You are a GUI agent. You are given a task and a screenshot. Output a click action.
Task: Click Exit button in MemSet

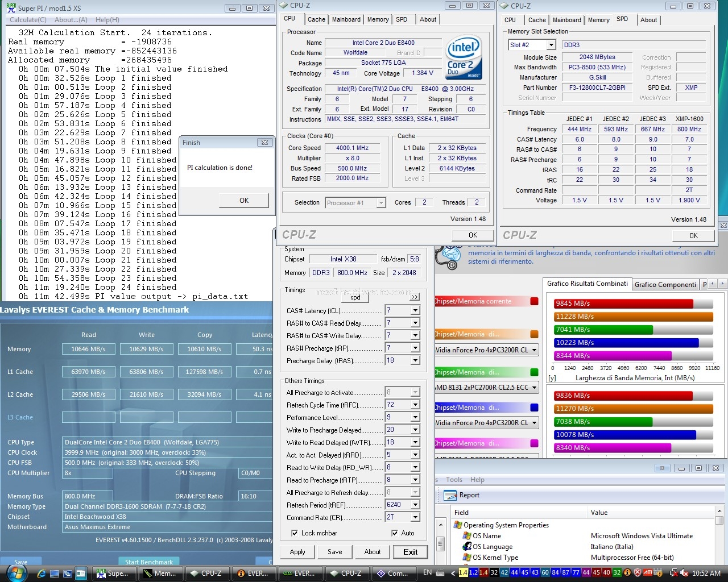click(411, 552)
